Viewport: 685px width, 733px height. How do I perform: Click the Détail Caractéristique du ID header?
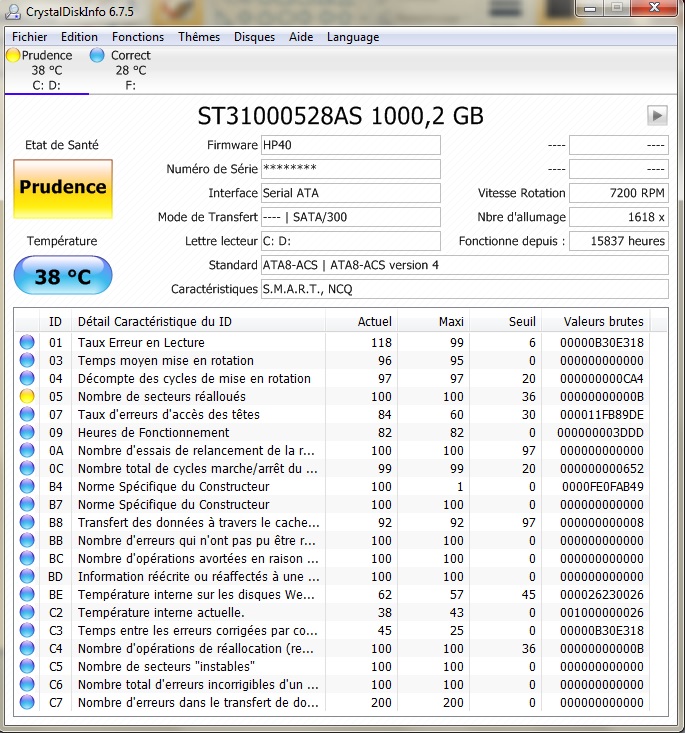[x=198, y=322]
